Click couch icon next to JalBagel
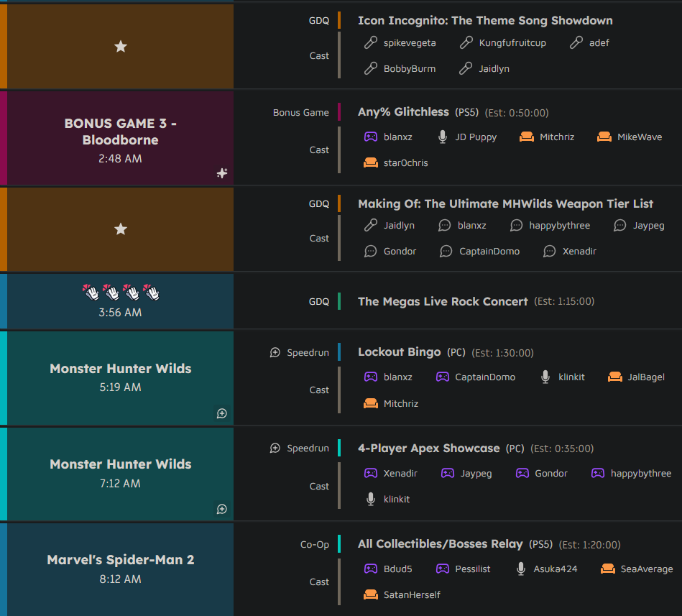The width and height of the screenshot is (682, 616). (615, 377)
